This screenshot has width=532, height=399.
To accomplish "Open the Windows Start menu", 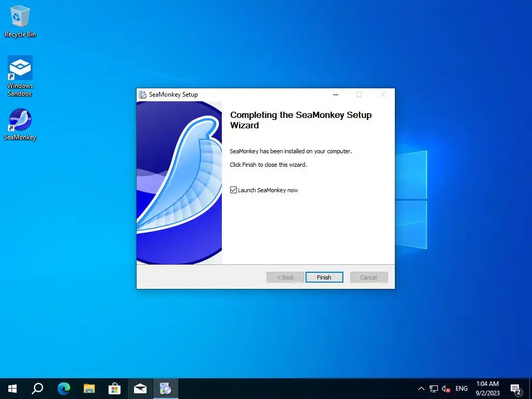I will coord(12,389).
